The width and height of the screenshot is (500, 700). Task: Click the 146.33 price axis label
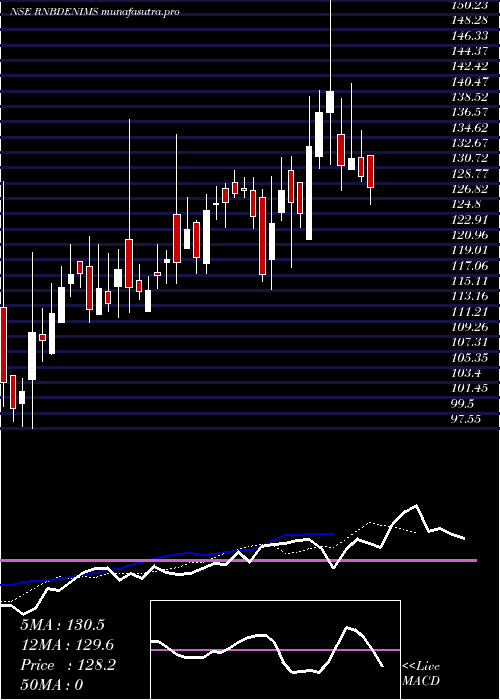[471, 35]
